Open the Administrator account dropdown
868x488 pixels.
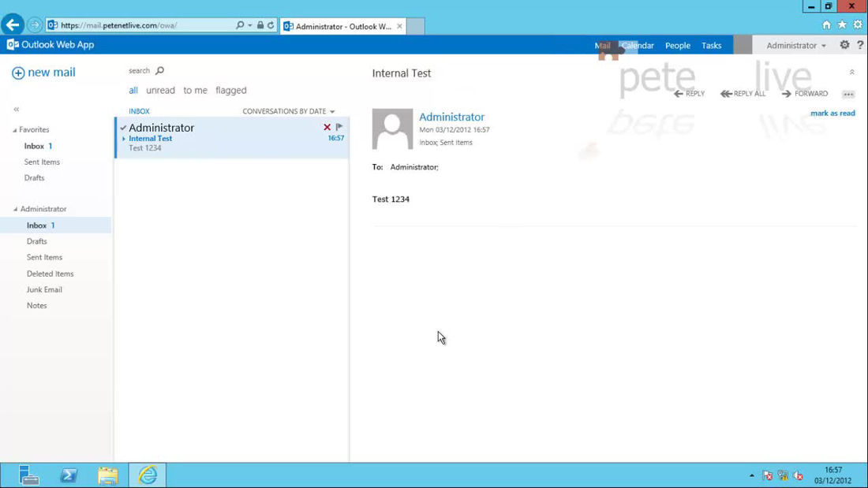tap(796, 46)
